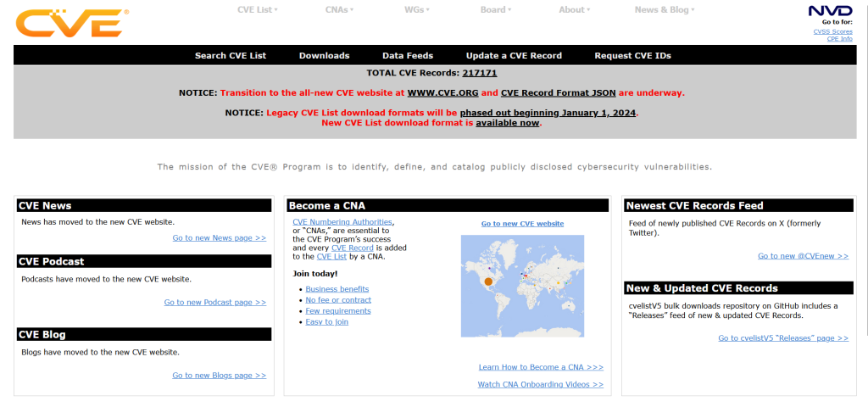Open the Few requirements link
Screen dimensions: 868x407
pyautogui.click(x=338, y=311)
